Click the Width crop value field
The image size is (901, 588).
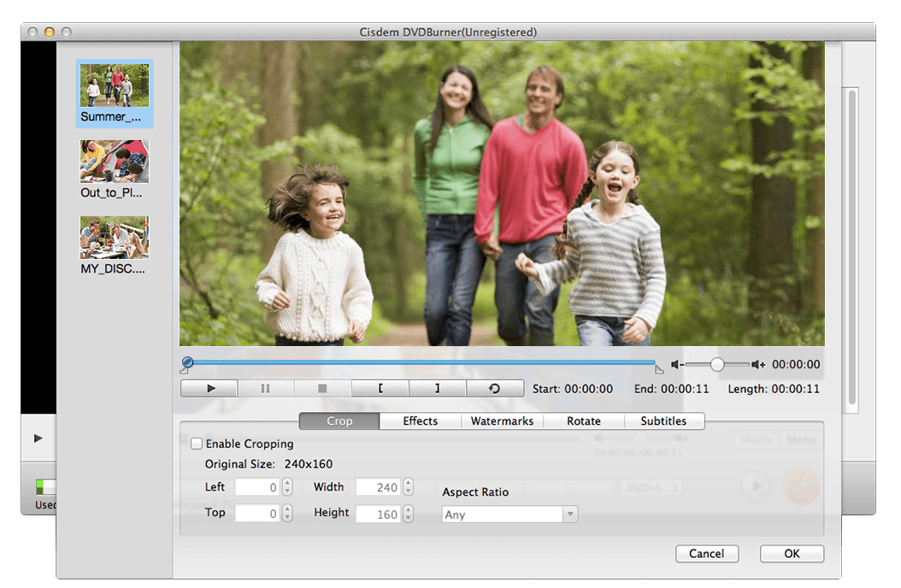(378, 487)
